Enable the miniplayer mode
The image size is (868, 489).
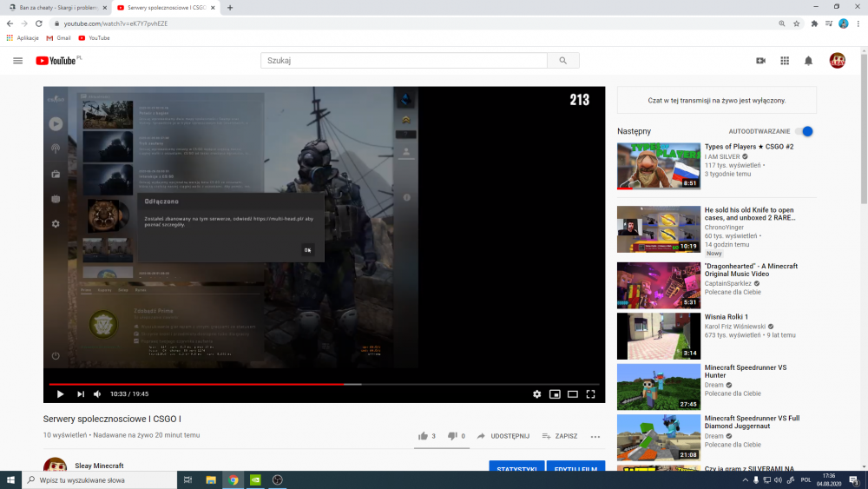[x=555, y=394]
